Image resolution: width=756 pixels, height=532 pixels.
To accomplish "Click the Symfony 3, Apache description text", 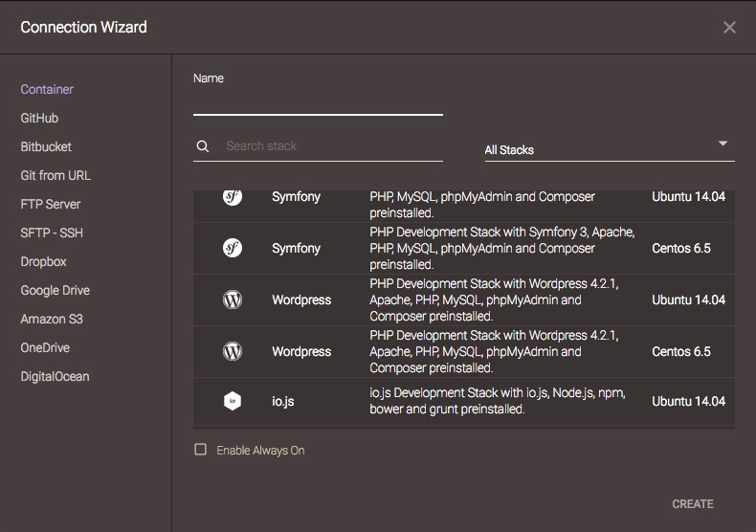I will point(502,248).
